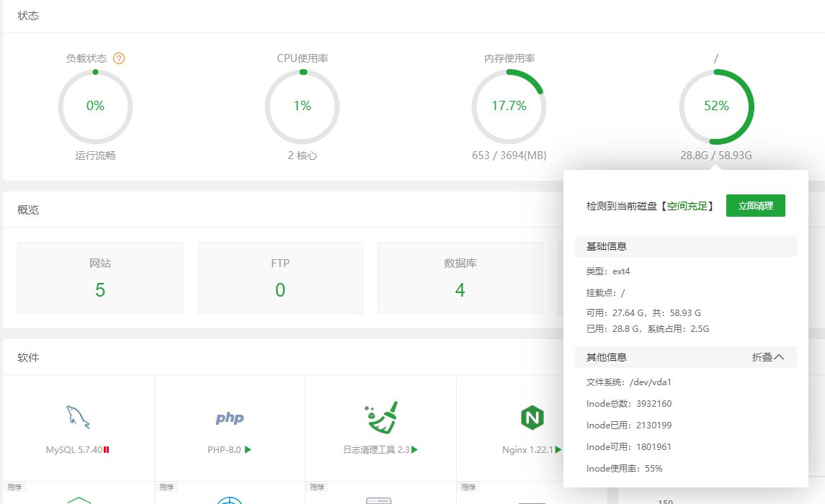825x504 pixels.
Task: Click the red MySQL stopped status icon
Action: pyautogui.click(x=107, y=450)
